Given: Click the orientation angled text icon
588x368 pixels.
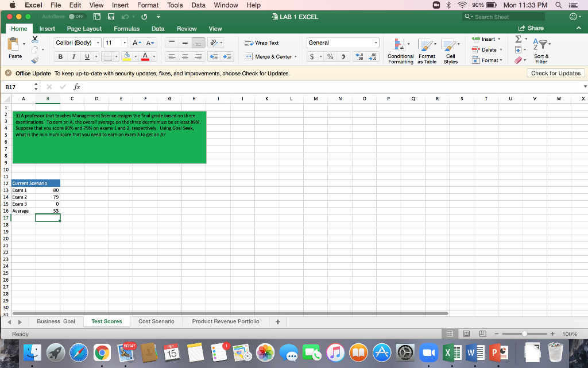Looking at the screenshot, I should point(214,43).
